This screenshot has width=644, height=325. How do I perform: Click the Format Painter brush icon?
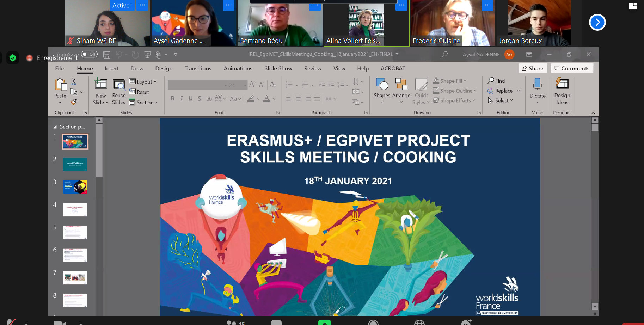tap(74, 102)
